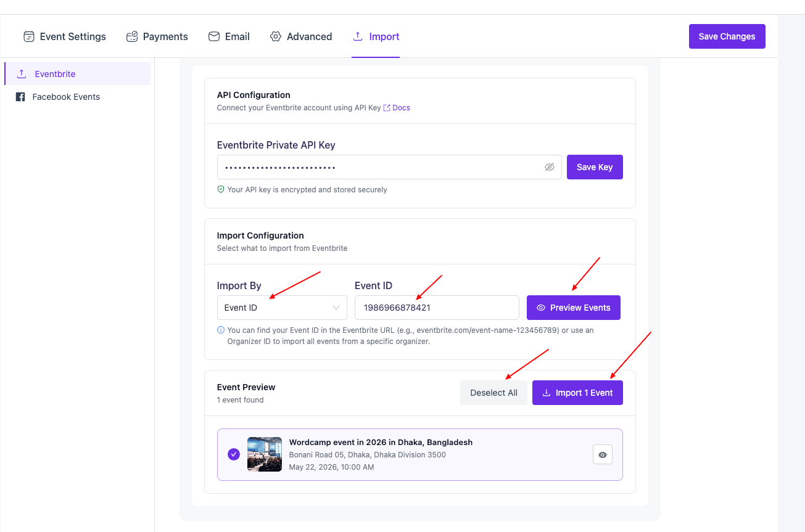Click the external link icon before Docs
Screen dimensions: 805x532
tap(387, 108)
